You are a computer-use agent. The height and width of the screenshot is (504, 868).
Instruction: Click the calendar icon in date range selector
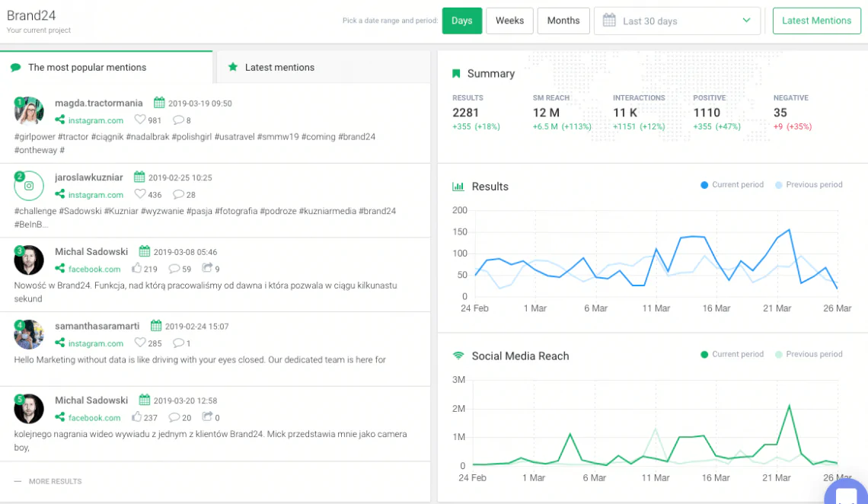tap(609, 21)
